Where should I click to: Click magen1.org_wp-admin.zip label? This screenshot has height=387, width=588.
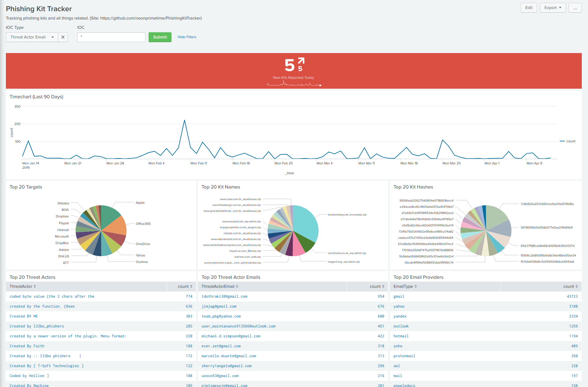(344, 262)
